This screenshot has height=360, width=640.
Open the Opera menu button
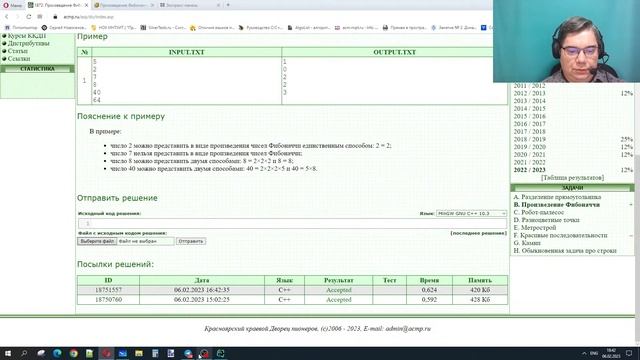pos(12,5)
